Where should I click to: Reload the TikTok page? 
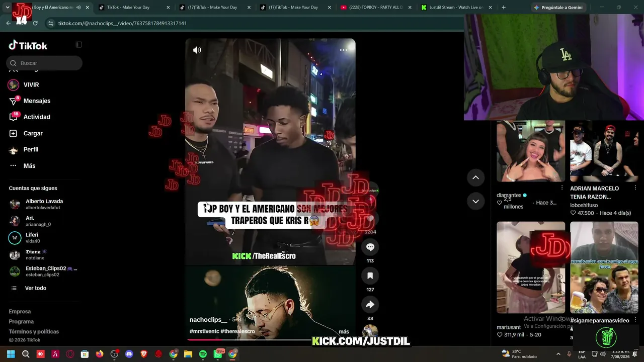pos(35,23)
